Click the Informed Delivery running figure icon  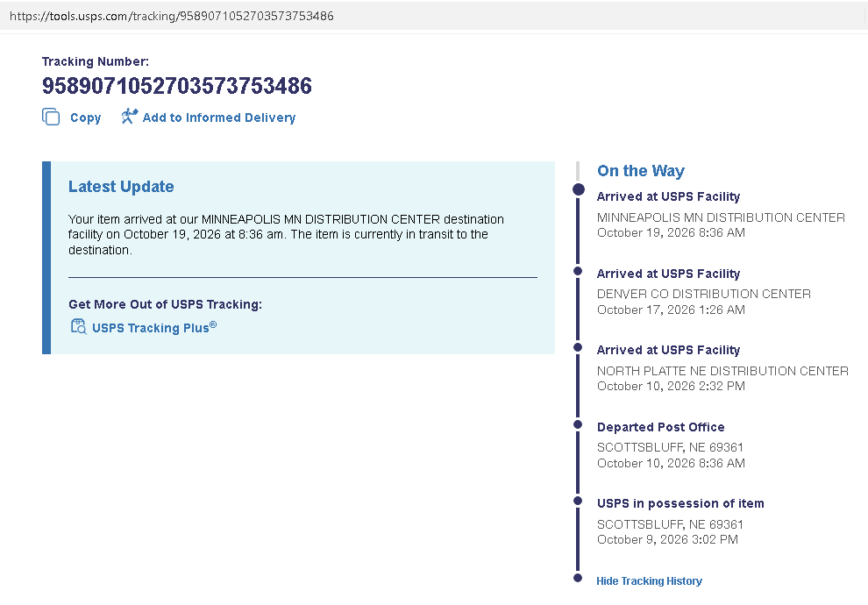click(129, 117)
